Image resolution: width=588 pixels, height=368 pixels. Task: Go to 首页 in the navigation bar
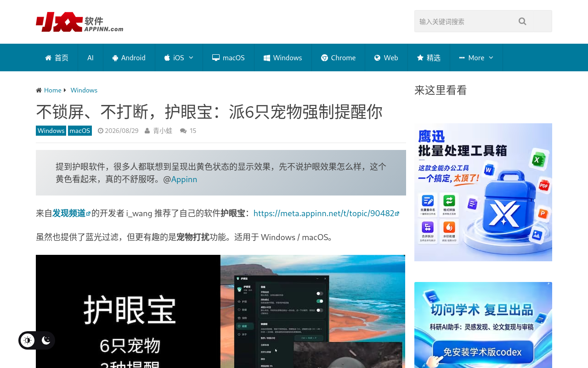pyautogui.click(x=57, y=57)
